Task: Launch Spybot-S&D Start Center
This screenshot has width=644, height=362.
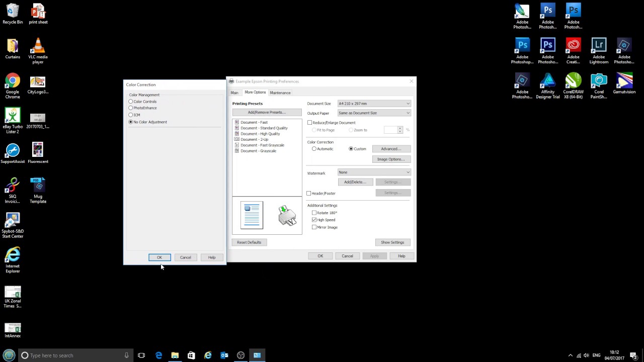Action: (13, 225)
